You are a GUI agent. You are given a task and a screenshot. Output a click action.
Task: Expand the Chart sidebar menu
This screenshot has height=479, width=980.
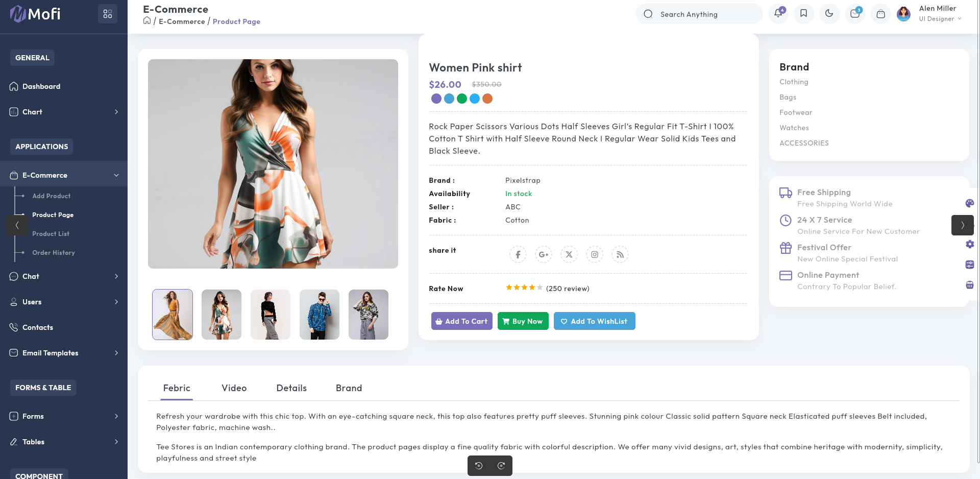click(x=64, y=112)
